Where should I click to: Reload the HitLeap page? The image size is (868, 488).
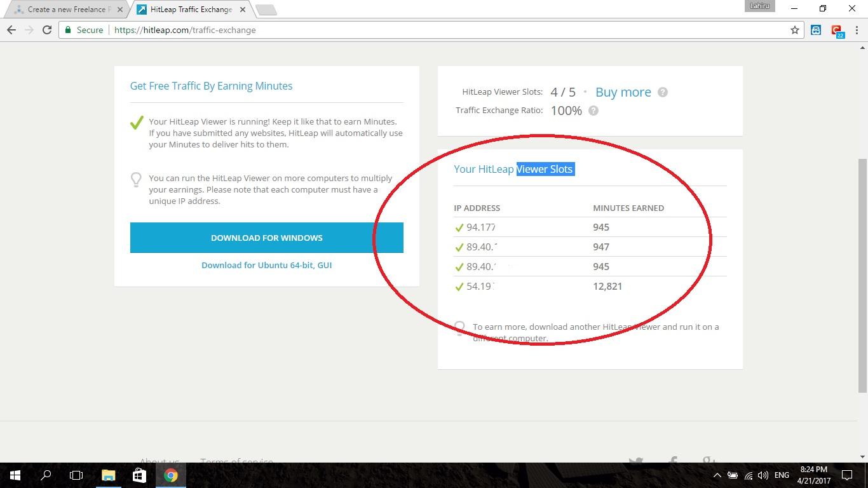pyautogui.click(x=47, y=30)
